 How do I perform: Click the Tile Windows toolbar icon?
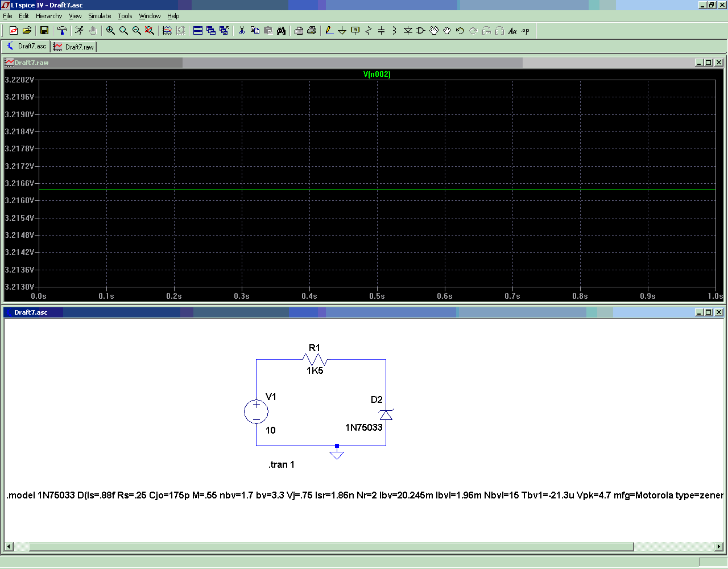click(x=198, y=31)
